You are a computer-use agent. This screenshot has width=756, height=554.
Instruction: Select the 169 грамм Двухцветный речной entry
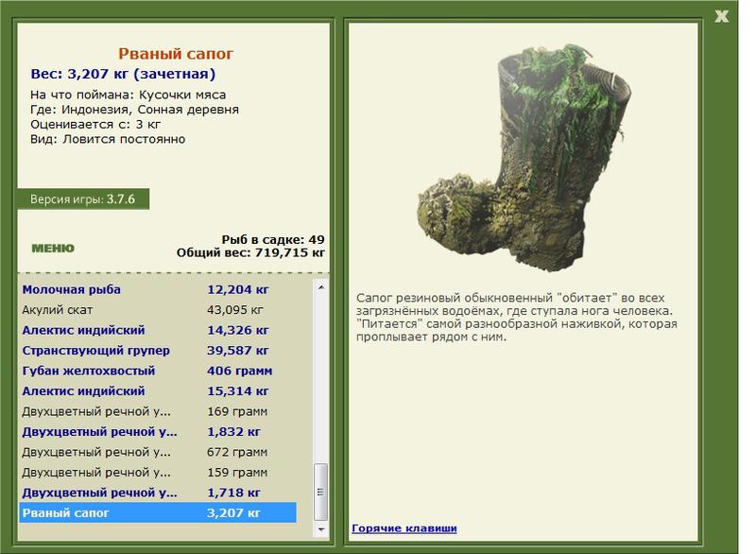(99, 411)
